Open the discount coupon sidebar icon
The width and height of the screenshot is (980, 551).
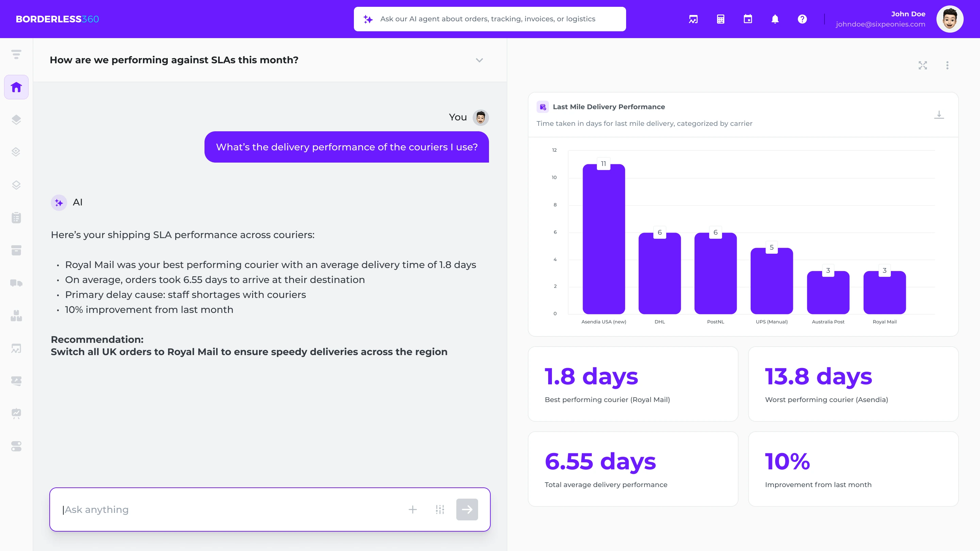(16, 381)
